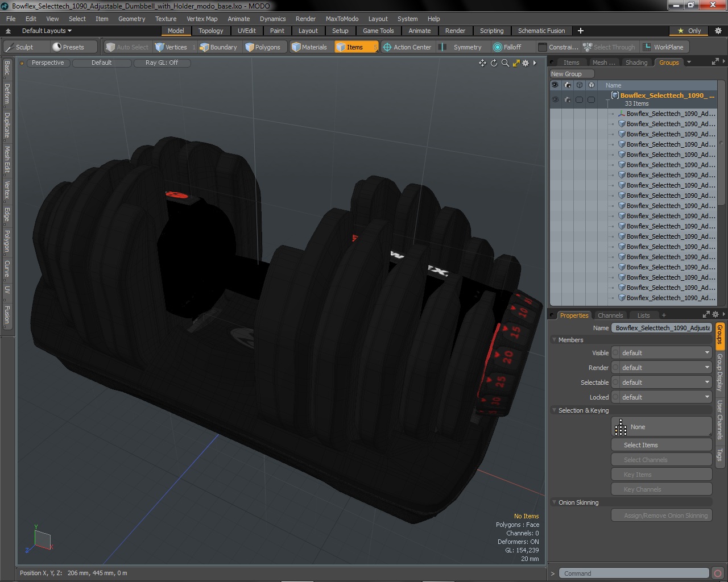Viewport: 728px width, 582px height.
Task: Open the layout settings gear icon
Action: click(x=718, y=31)
